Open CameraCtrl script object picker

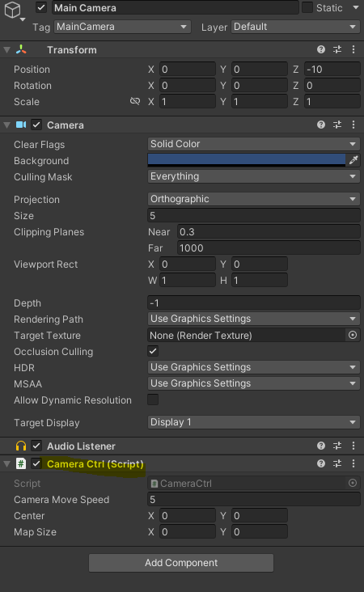click(353, 483)
